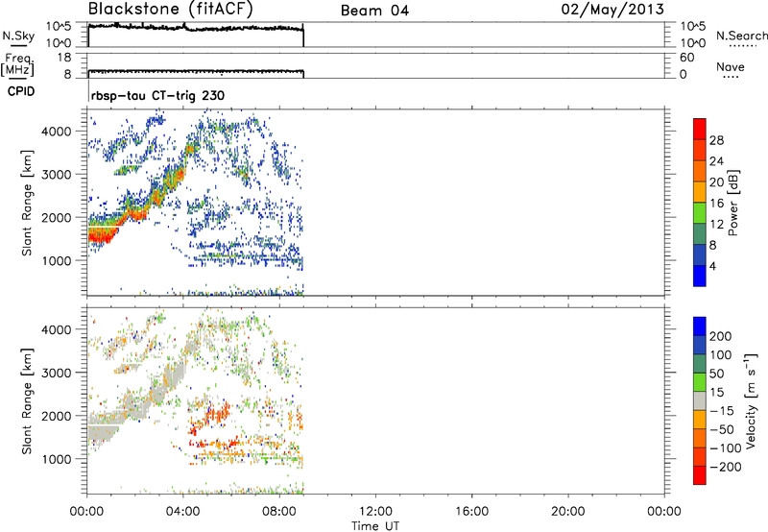768x532 pixels.
Task: Click the "28" value on Power scale
Action: [716, 140]
